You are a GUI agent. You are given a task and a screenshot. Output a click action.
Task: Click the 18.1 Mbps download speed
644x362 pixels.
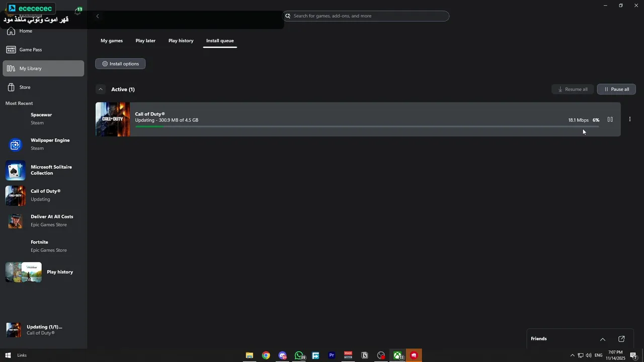578,120
